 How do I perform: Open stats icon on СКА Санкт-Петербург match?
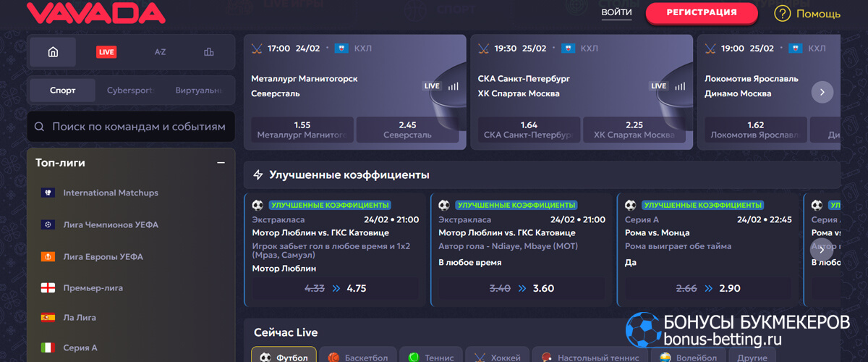click(680, 85)
